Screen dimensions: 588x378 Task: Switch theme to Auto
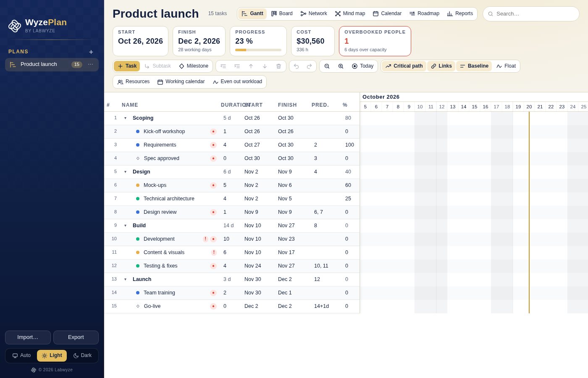[21, 355]
